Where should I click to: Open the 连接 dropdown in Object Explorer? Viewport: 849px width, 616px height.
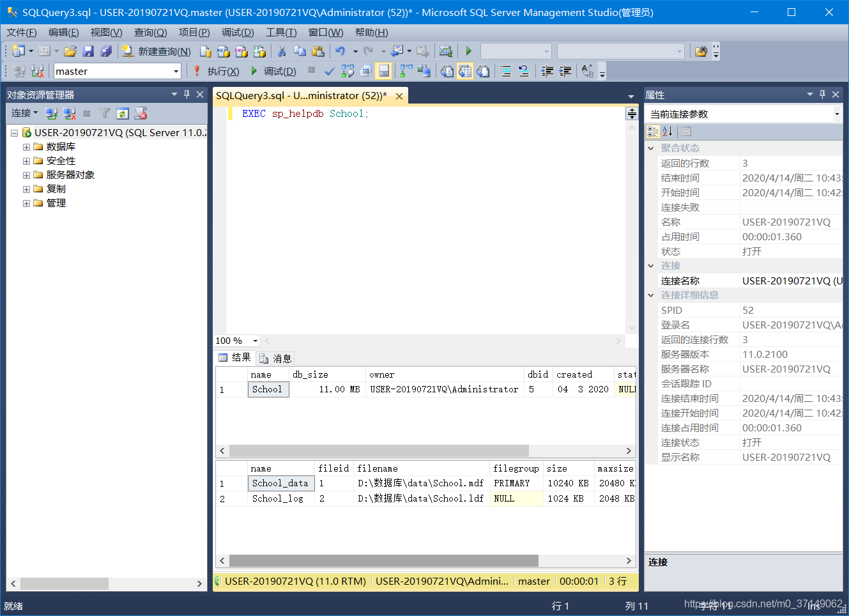point(25,113)
